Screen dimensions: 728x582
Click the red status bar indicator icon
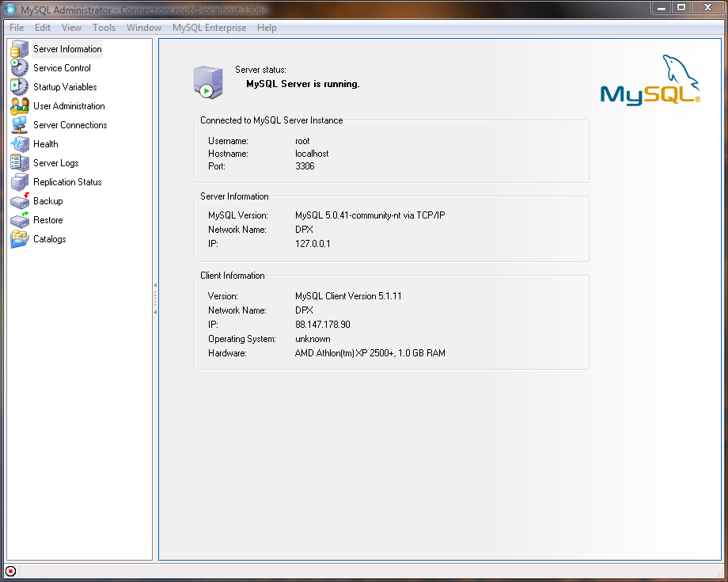click(x=10, y=571)
